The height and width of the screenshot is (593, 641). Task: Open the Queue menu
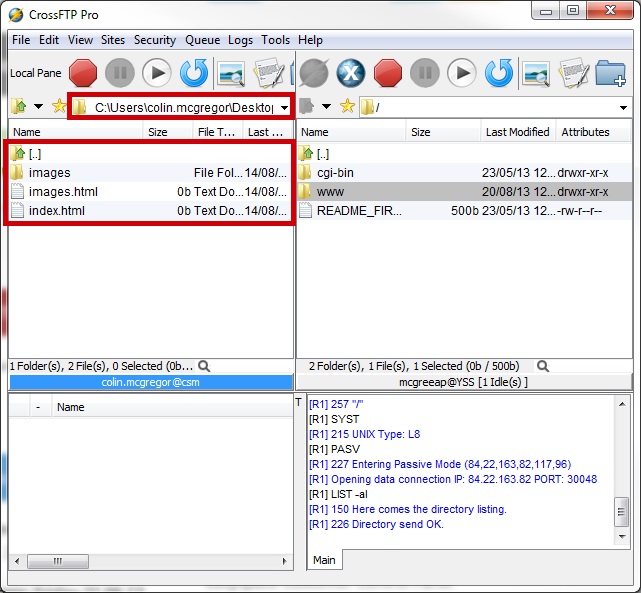click(x=202, y=40)
